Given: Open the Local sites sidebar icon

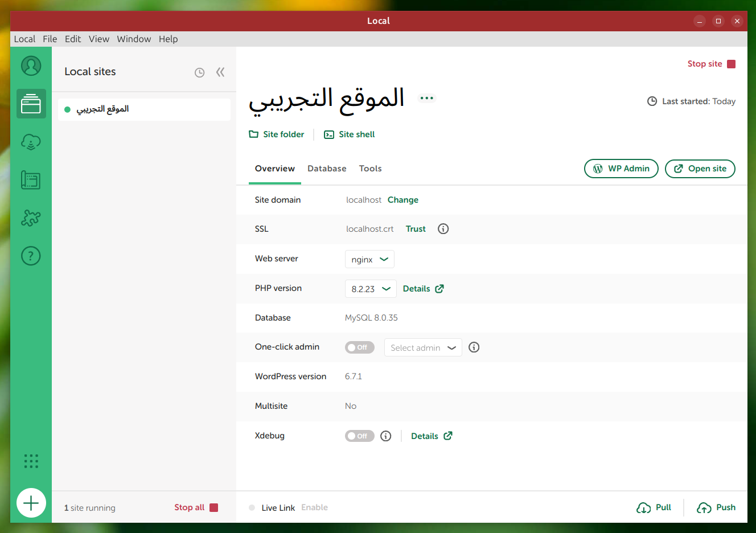Looking at the screenshot, I should (31, 104).
